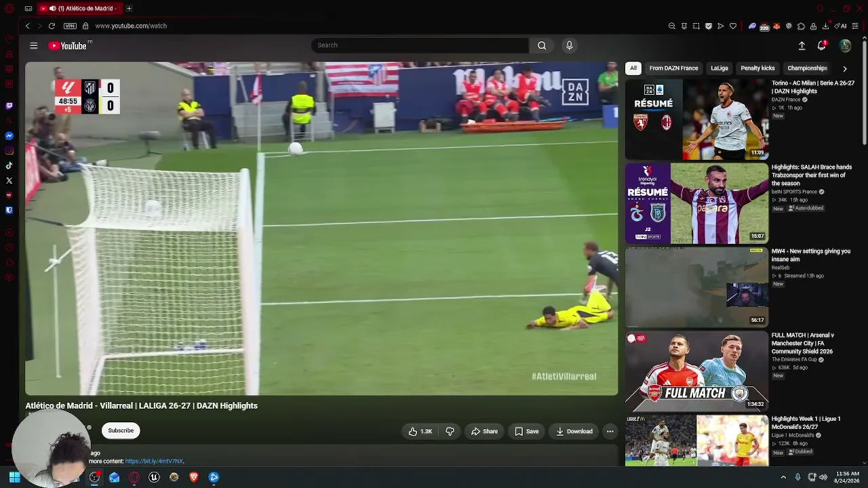The width and height of the screenshot is (868, 488).
Task: Open the YouTube account avatar menu
Action: (x=845, y=45)
